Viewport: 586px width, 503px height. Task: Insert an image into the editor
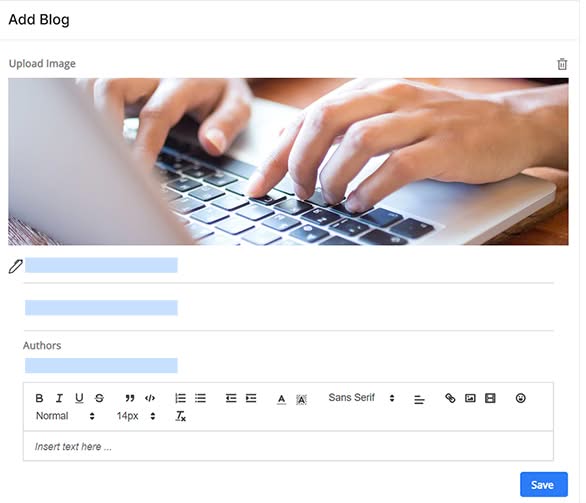(470, 398)
